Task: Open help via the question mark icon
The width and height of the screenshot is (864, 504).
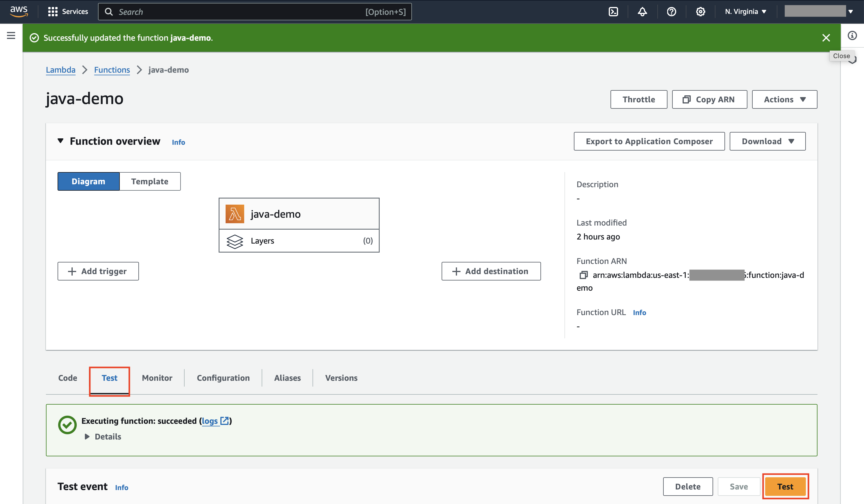Action: pyautogui.click(x=671, y=11)
